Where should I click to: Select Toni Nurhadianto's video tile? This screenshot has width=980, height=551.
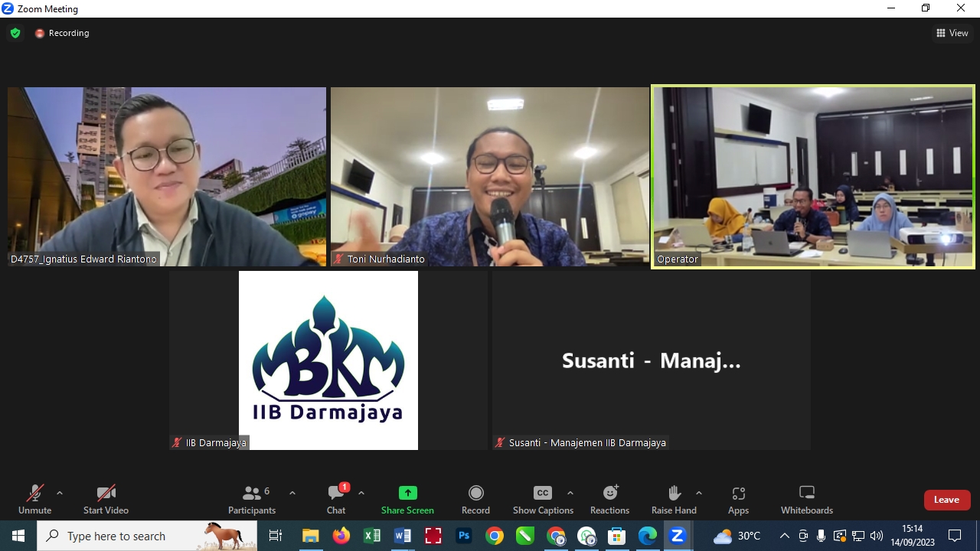click(490, 177)
